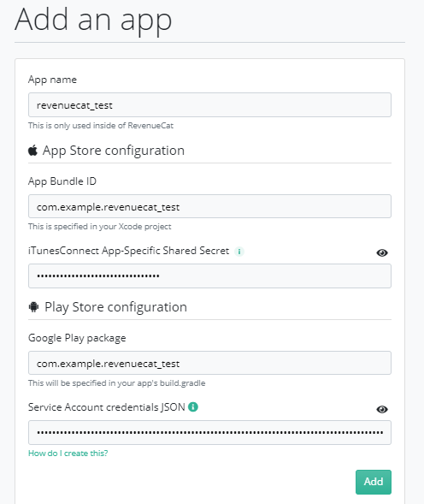Click the info icon beside Service Account credentials JSON
424x504 pixels.
click(x=193, y=407)
